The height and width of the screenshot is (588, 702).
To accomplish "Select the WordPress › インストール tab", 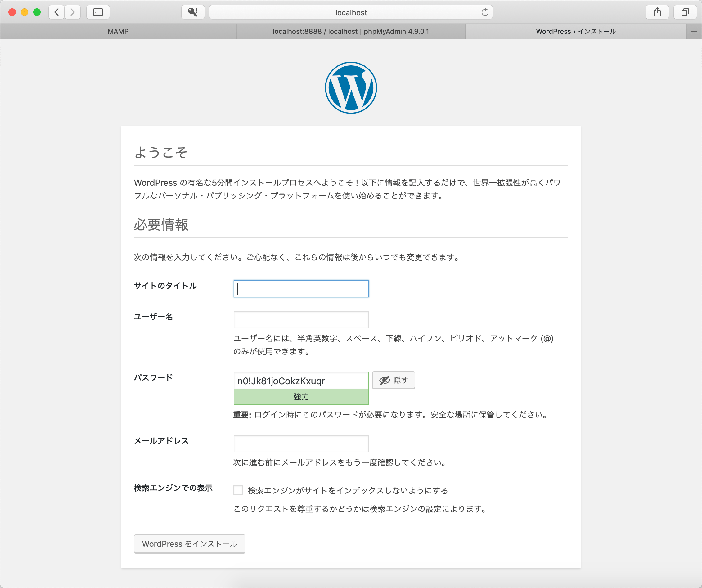I will (576, 31).
